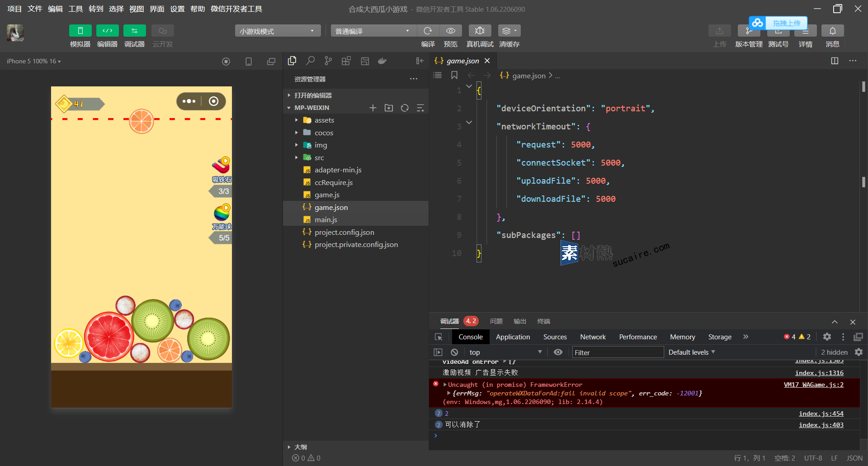Expand the opened editors section
This screenshot has height=466, width=868.
click(313, 95)
